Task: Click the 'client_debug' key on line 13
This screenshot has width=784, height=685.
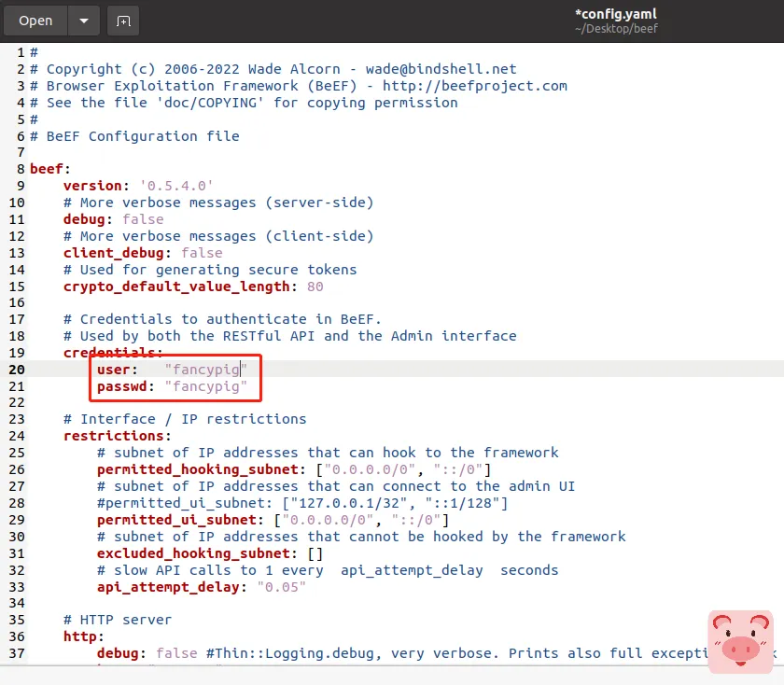Action: (114, 253)
